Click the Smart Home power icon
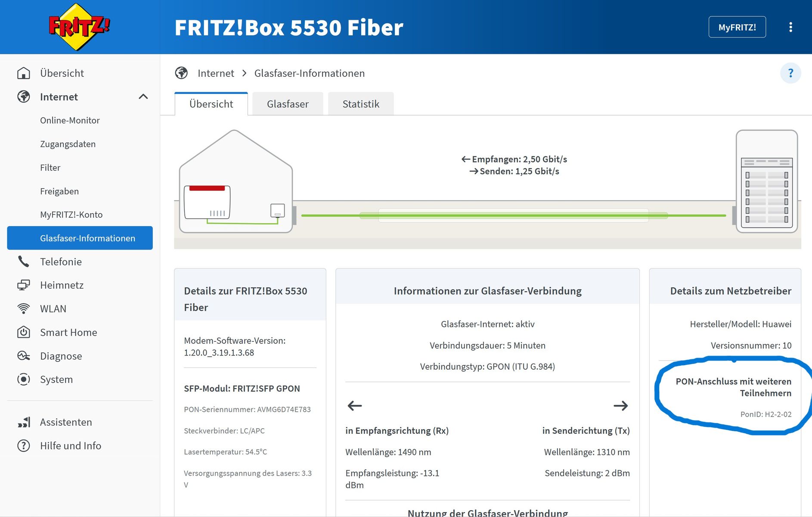This screenshot has width=812, height=517. pyautogui.click(x=24, y=332)
